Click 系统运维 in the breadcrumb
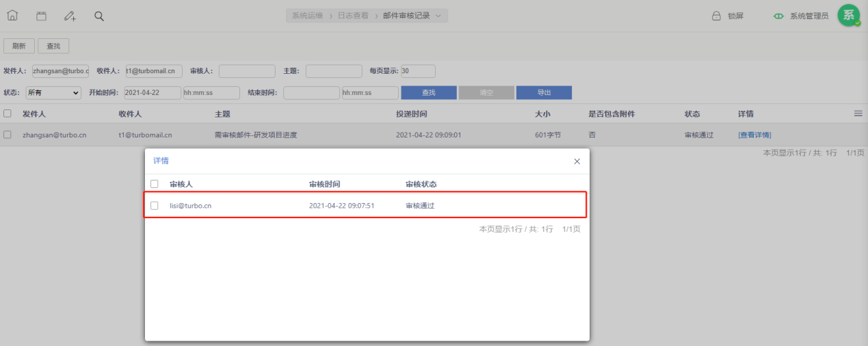This screenshot has height=346, width=868. tap(307, 16)
